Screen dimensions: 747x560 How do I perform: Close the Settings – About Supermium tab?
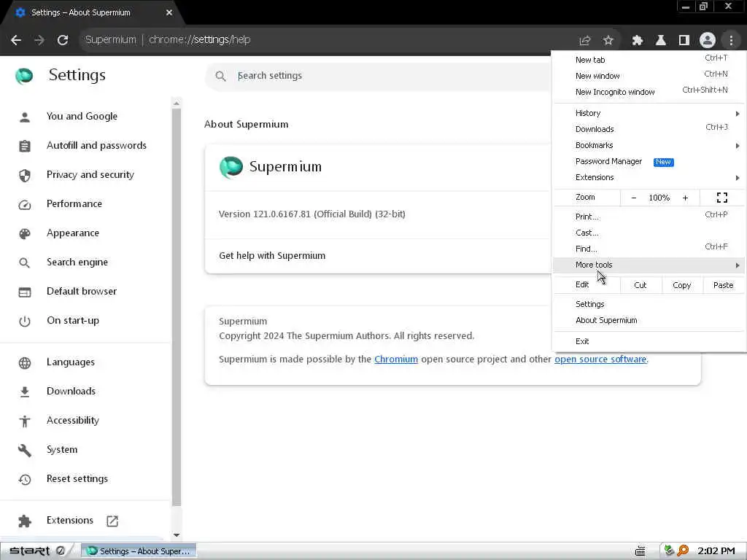(169, 13)
